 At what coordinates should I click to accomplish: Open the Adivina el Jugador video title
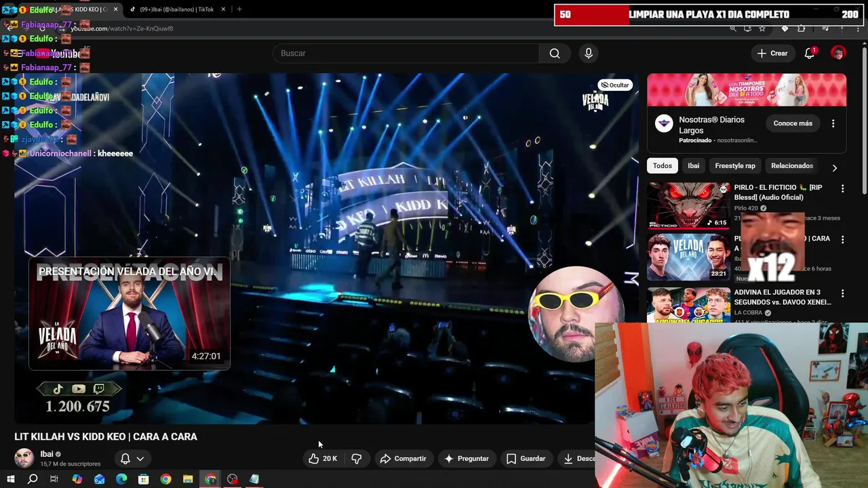(x=783, y=297)
